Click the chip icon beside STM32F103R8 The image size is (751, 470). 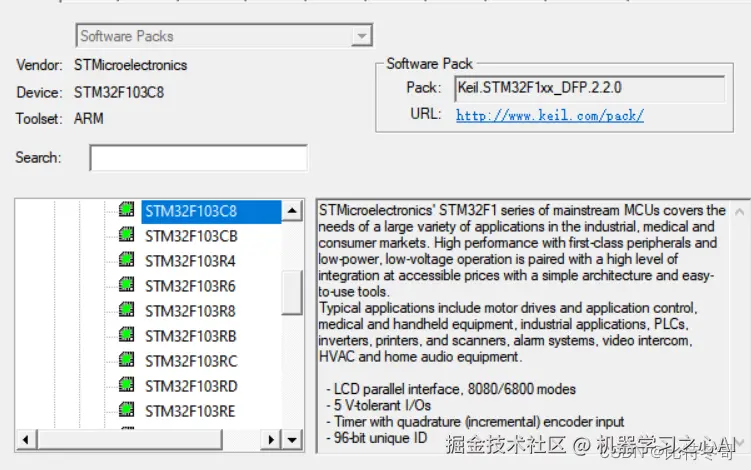pos(126,309)
